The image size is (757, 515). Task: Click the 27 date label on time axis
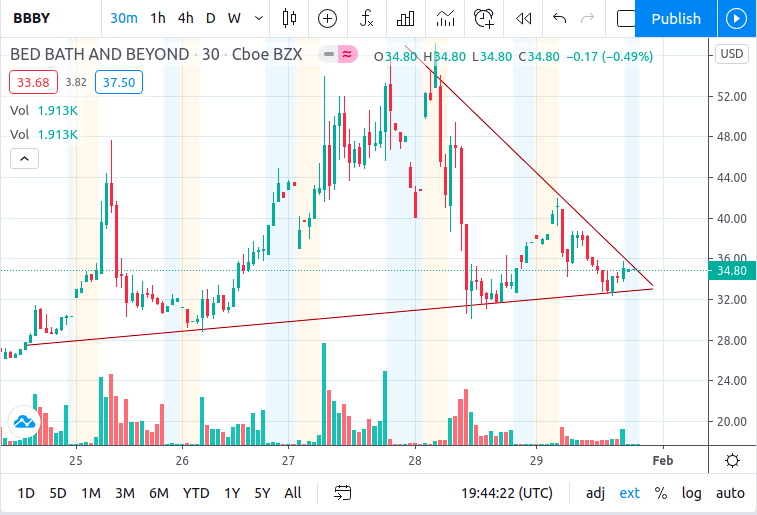(288, 460)
